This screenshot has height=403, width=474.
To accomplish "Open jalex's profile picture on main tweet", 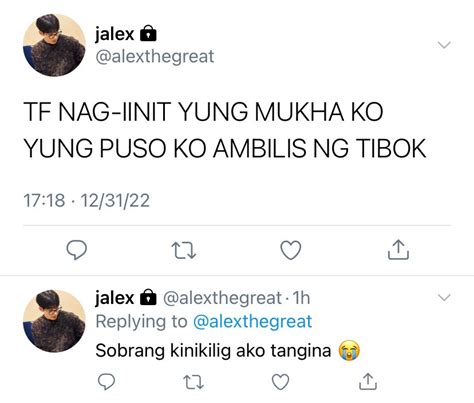I will coord(54,45).
